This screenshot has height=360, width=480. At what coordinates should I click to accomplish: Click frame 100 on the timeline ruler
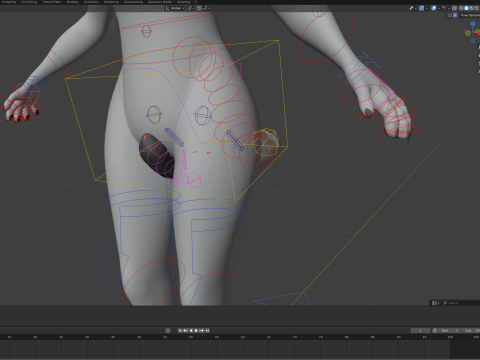click(450, 337)
